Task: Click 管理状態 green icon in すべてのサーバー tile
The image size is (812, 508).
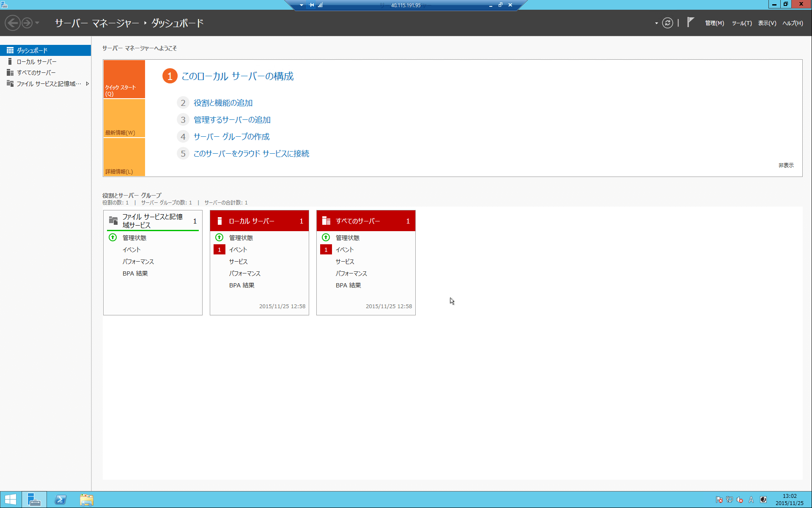Action: pos(326,237)
